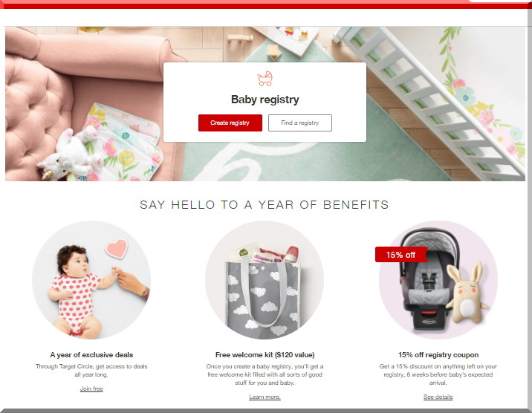Open the See details link
Viewport: 532px width, 413px height.
click(x=438, y=397)
